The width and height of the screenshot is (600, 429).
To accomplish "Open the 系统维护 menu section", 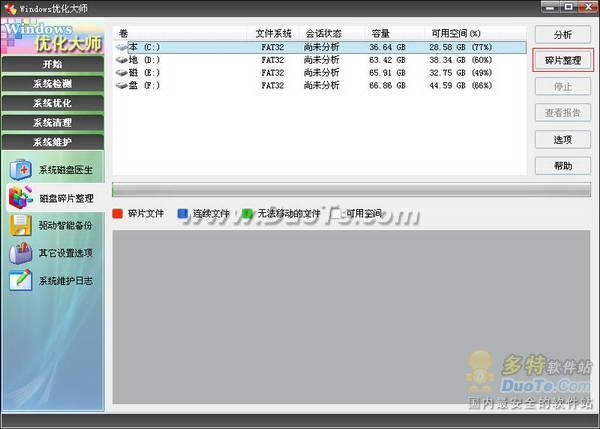I will pos(52,142).
